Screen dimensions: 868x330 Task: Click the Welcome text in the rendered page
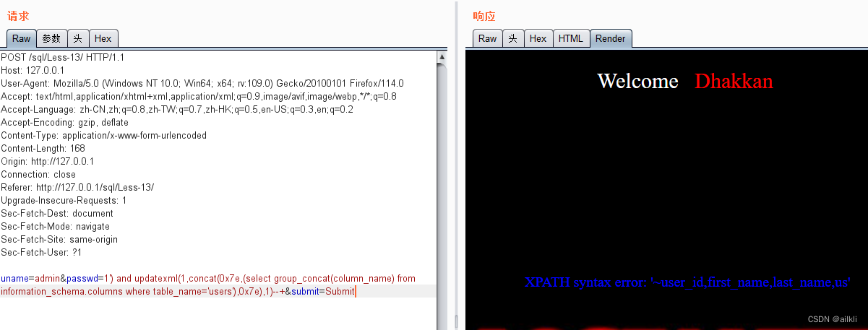[x=637, y=81]
